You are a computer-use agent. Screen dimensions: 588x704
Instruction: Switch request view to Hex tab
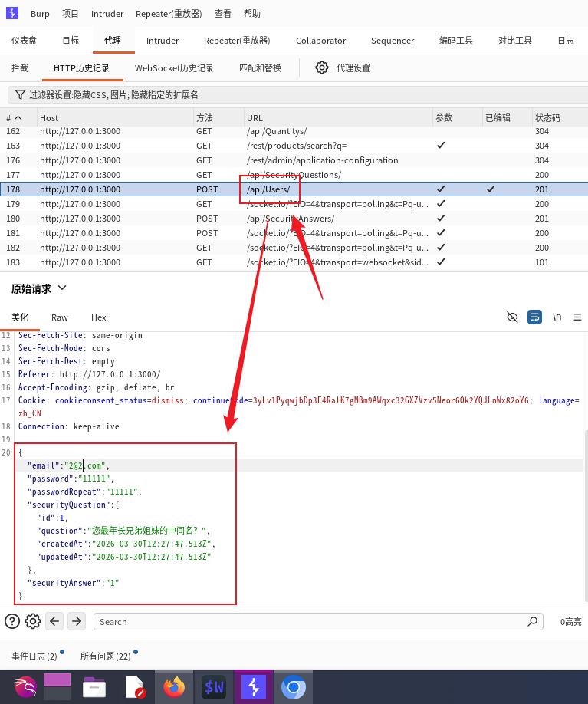click(x=98, y=317)
